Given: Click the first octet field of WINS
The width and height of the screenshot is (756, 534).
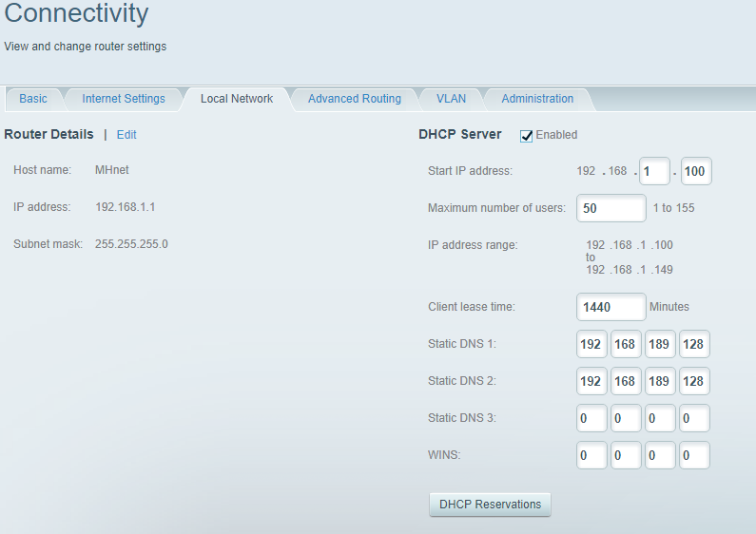Looking at the screenshot, I should pos(591,456).
